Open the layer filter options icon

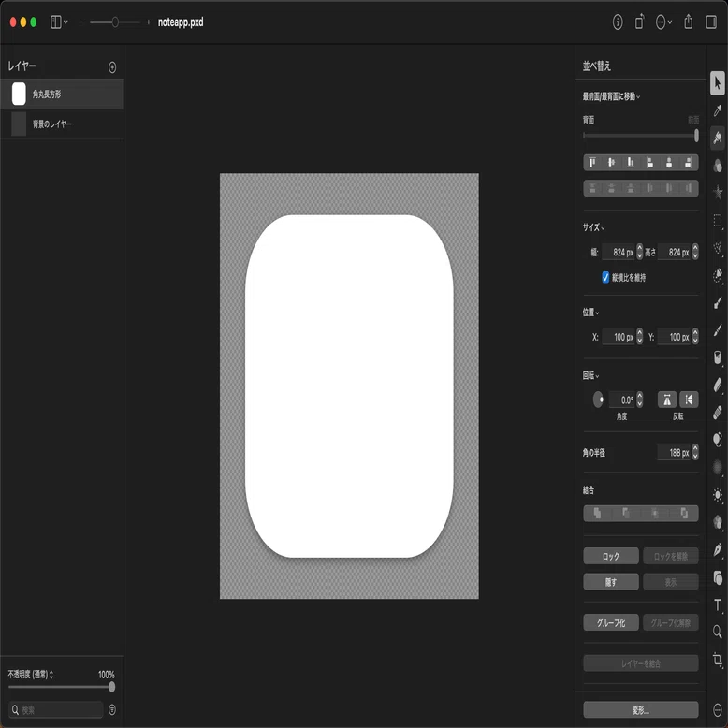[x=112, y=709]
